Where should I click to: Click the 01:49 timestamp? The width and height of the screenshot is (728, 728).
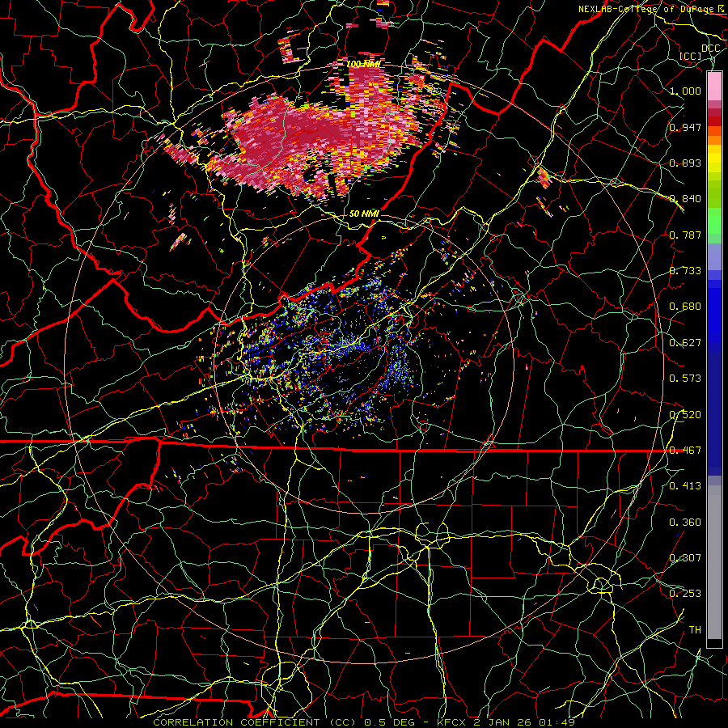pos(557,722)
